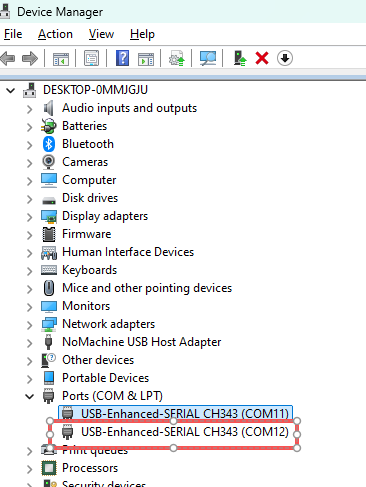The image size is (366, 487).
Task: Click the Portable Devices icon
Action: tap(49, 378)
